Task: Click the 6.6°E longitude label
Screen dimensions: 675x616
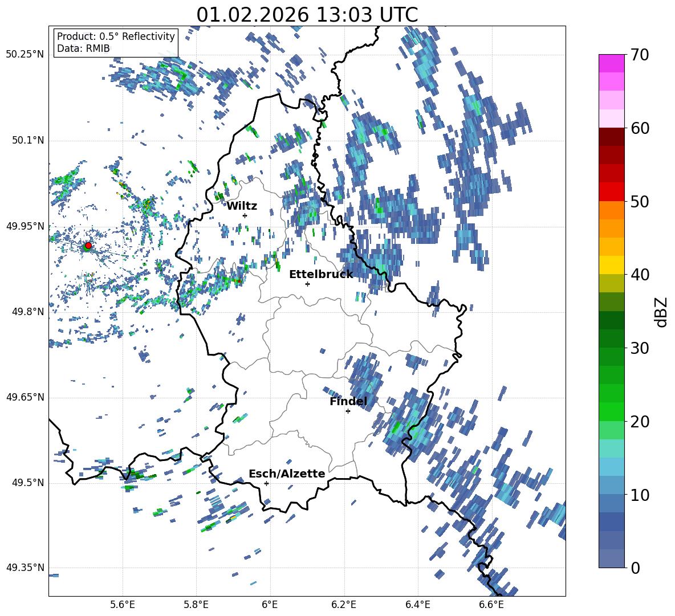Action: (x=491, y=605)
